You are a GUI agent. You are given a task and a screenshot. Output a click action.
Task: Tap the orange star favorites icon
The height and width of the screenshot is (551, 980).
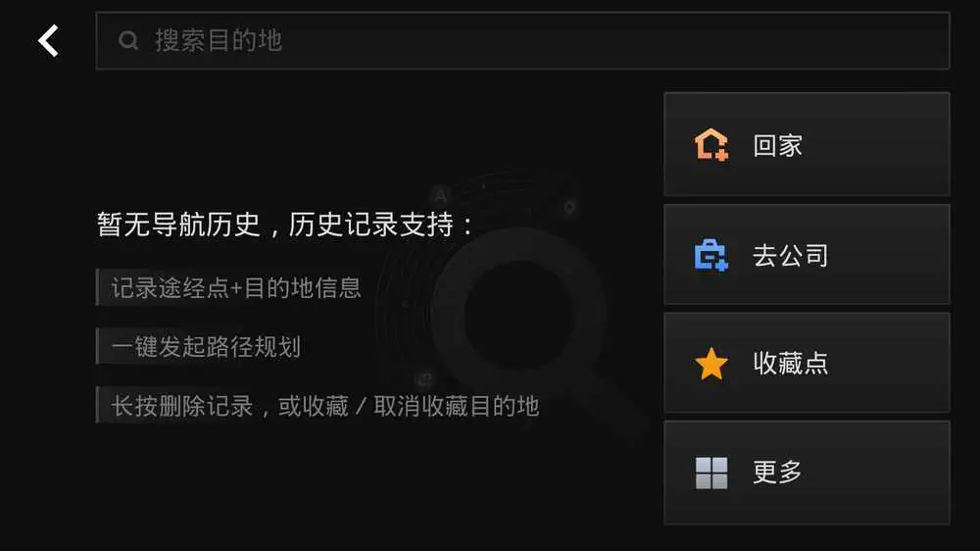(x=711, y=364)
